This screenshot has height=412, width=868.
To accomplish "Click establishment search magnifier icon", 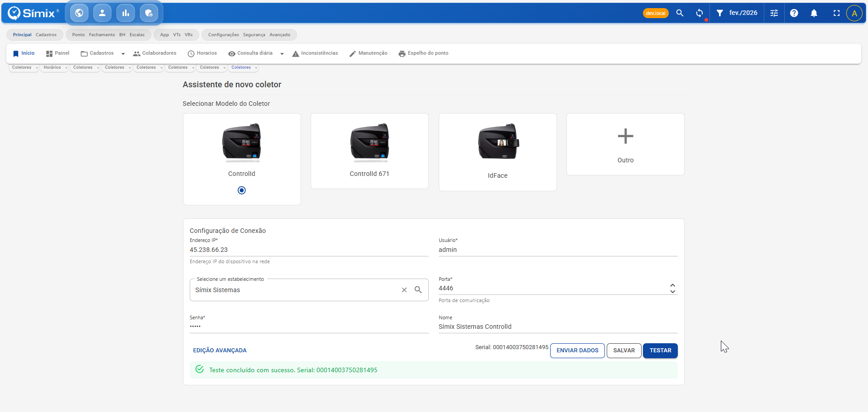I will [418, 290].
